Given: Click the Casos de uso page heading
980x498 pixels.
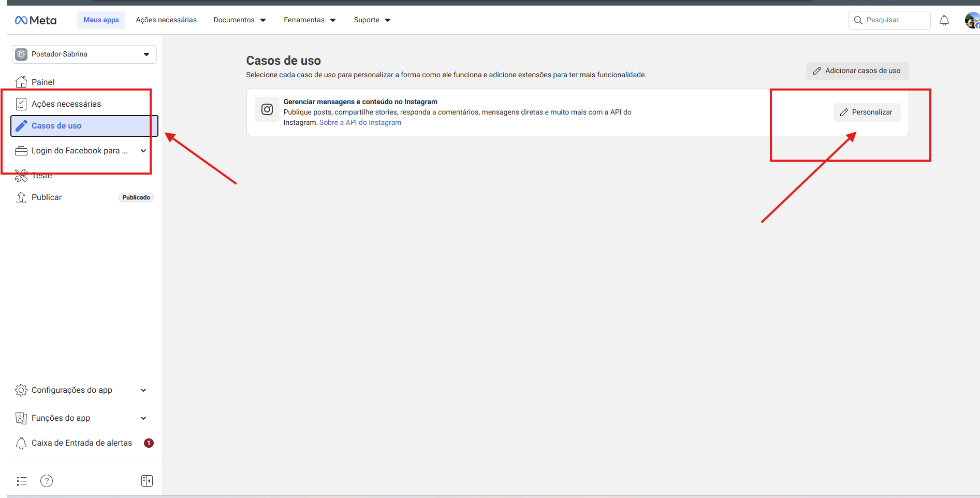Looking at the screenshot, I should [283, 61].
